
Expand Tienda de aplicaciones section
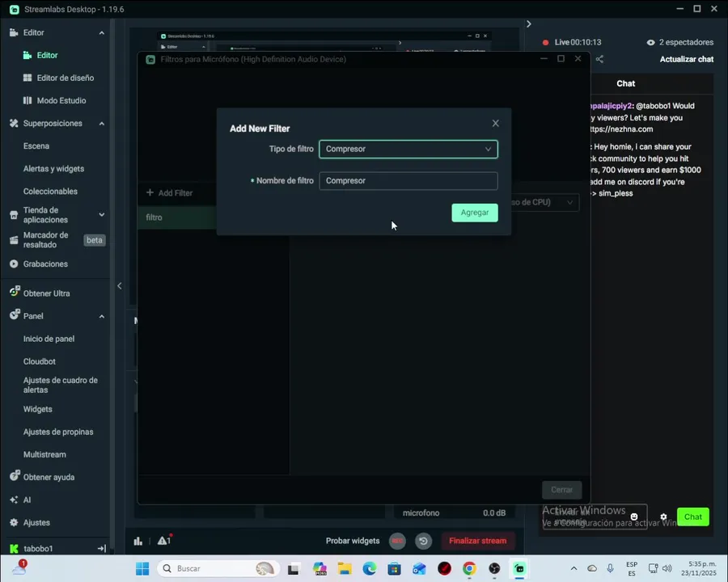[102, 215]
